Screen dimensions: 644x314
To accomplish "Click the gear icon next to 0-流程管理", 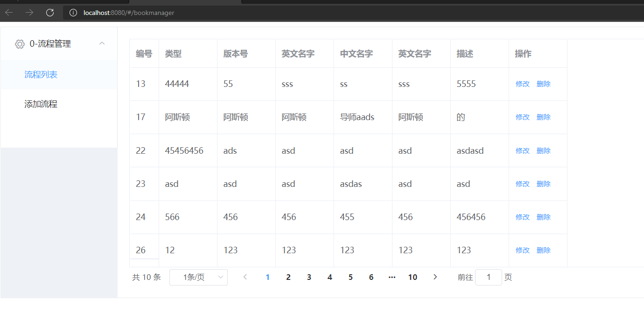I will pyautogui.click(x=20, y=44).
